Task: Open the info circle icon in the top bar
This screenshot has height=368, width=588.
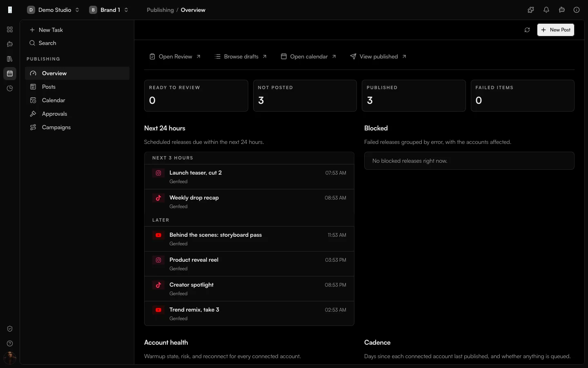Action: coord(577,10)
